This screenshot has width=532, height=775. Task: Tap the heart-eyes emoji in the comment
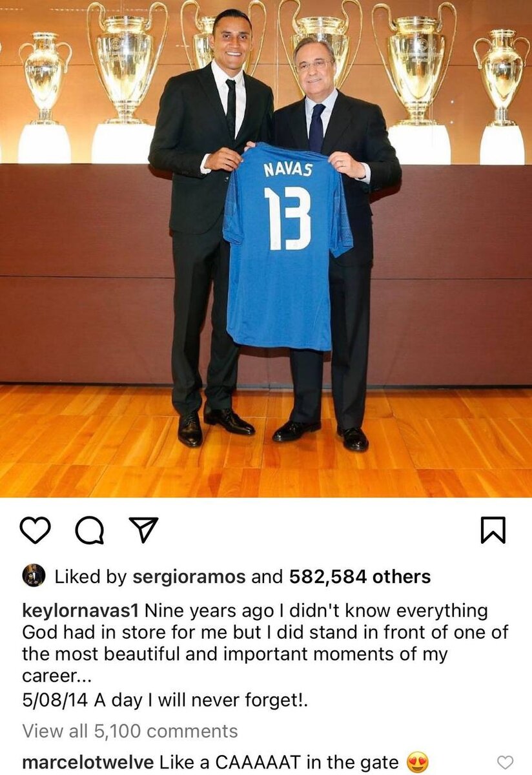pyautogui.click(x=418, y=763)
